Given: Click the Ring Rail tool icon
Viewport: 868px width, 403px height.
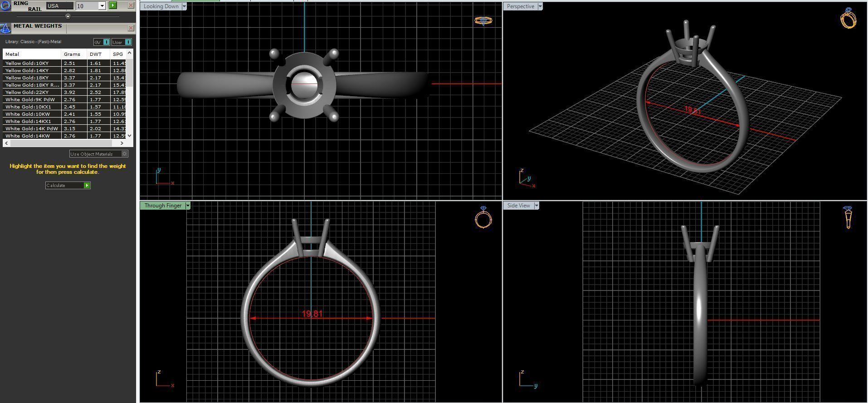Looking at the screenshot, I should 5,5.
